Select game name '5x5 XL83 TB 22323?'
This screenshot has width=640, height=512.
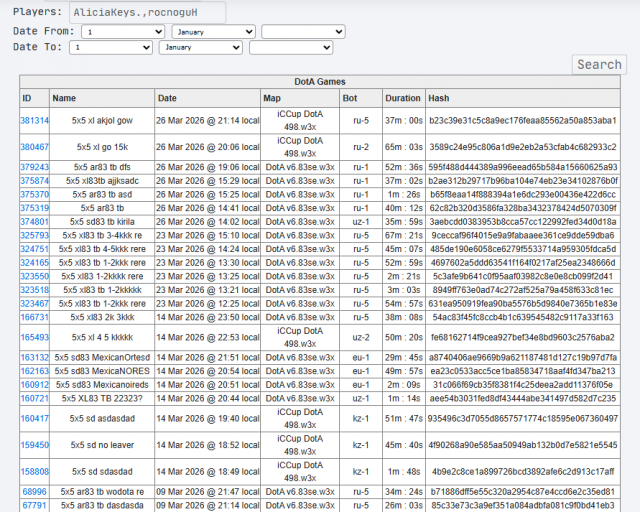(102, 398)
